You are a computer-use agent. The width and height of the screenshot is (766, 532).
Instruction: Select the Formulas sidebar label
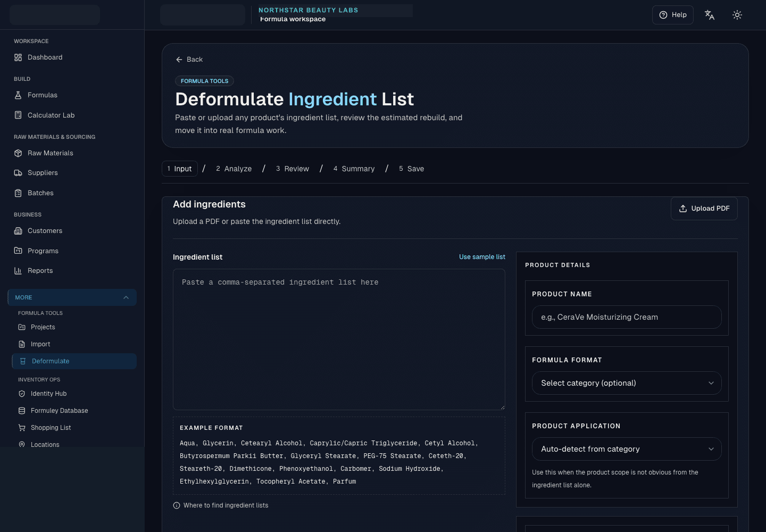point(43,95)
